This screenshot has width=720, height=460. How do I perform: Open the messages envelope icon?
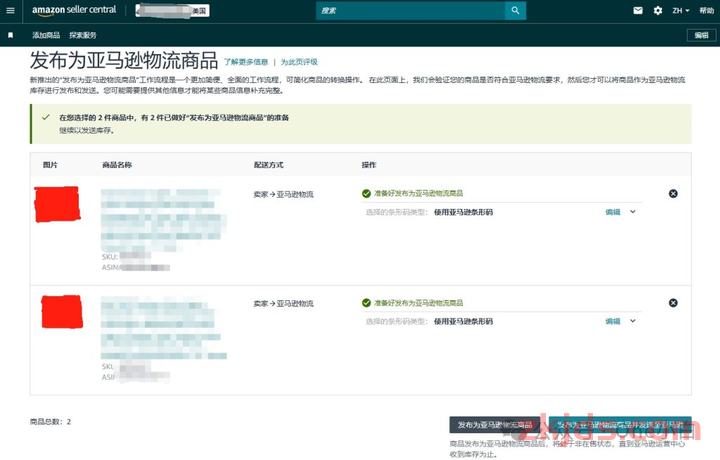[x=638, y=11]
